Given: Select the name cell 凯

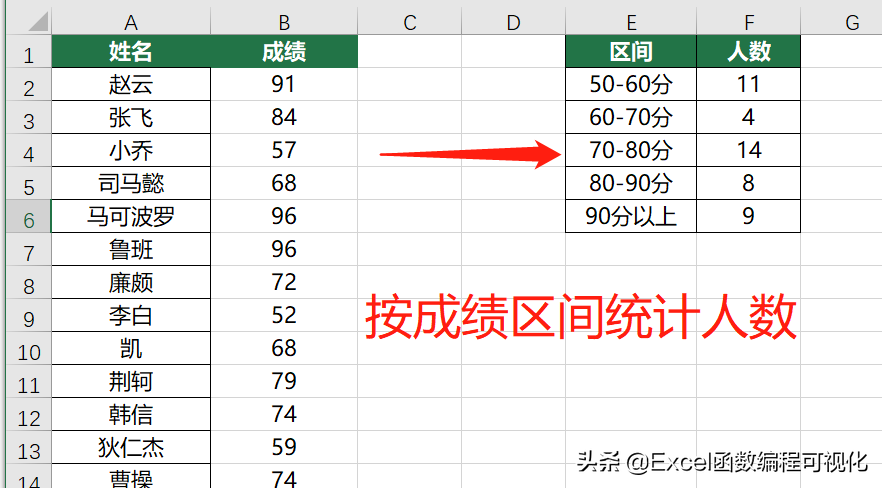Looking at the screenshot, I should pos(131,349).
